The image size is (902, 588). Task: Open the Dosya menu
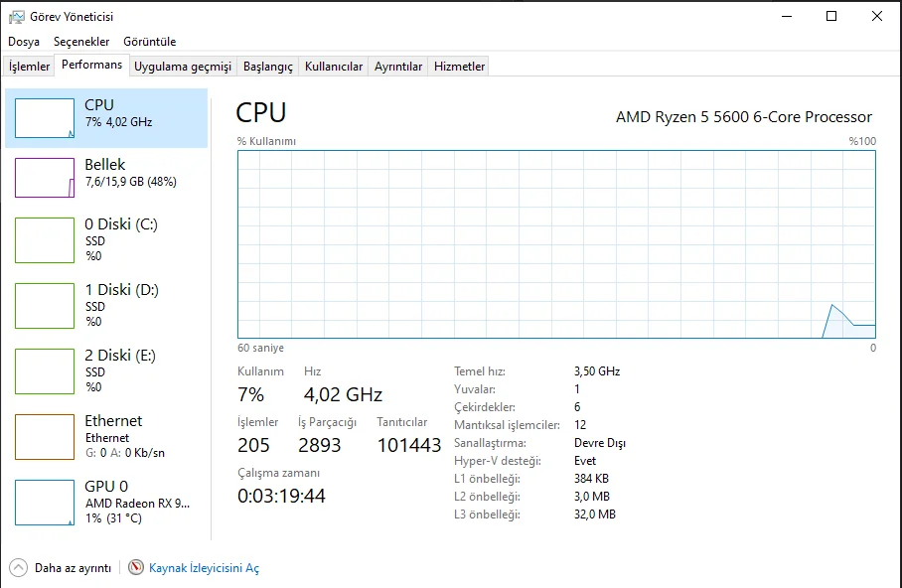(24, 42)
